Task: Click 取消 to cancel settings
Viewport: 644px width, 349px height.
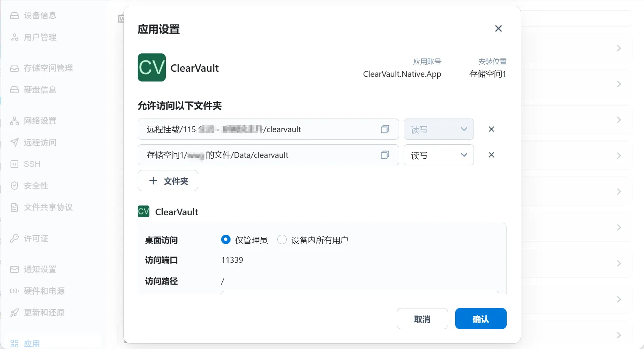Action: tap(422, 319)
